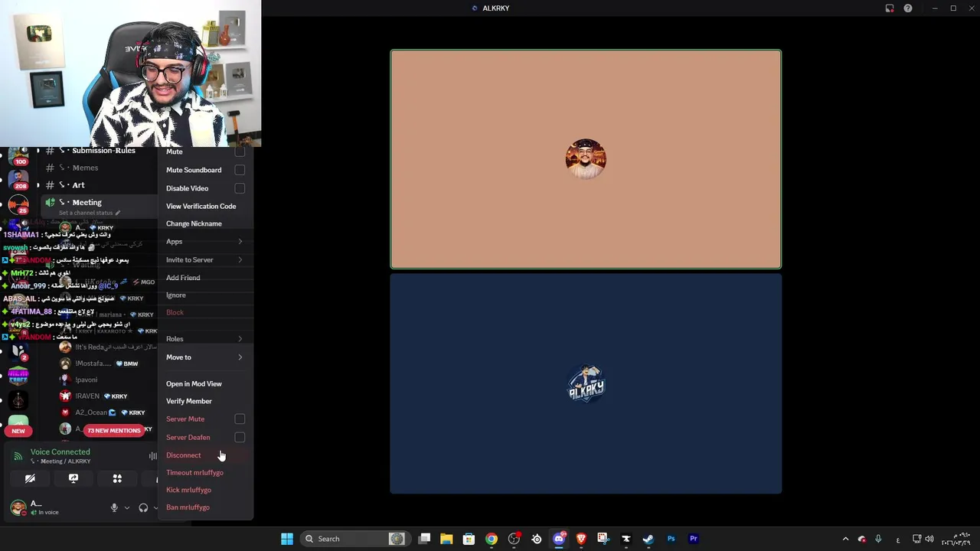Image resolution: width=980 pixels, height=551 pixels.
Task: Open Brave browser from the taskbar
Action: click(x=581, y=539)
